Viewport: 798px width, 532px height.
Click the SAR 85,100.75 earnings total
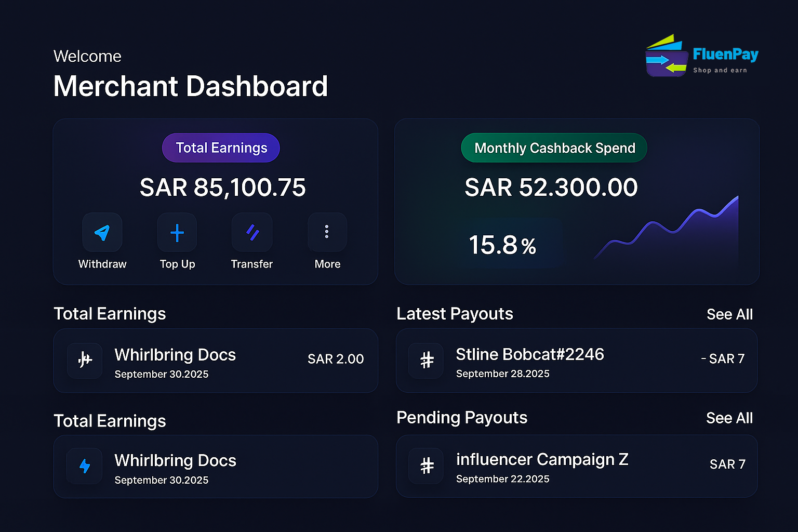(222, 188)
